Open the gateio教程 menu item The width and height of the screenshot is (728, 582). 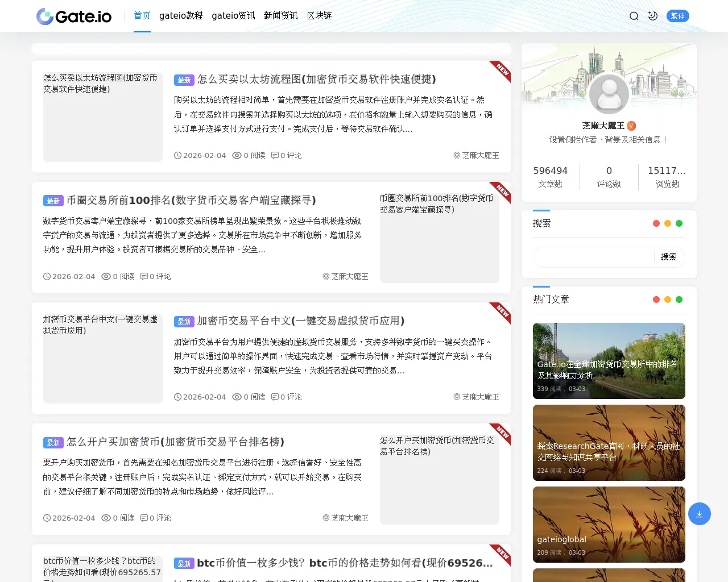click(x=181, y=16)
